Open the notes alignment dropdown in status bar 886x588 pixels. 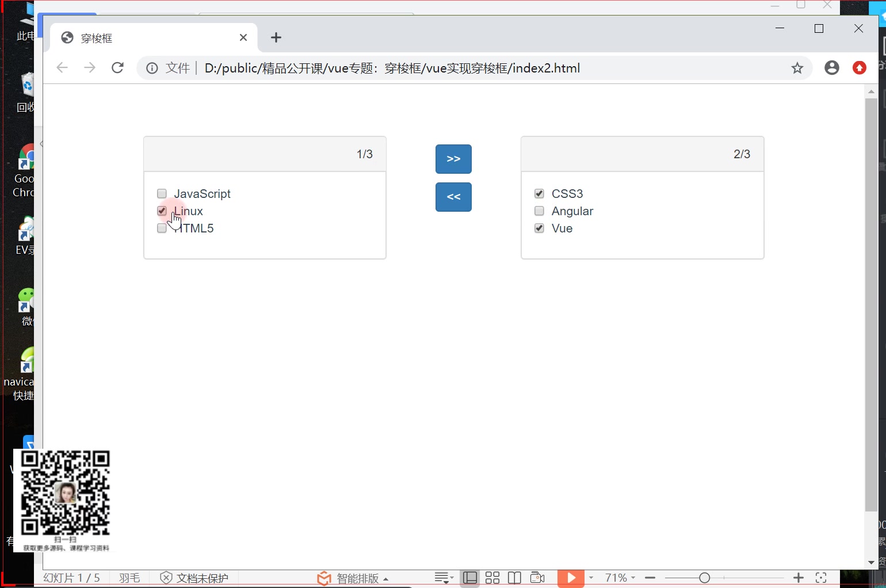(444, 578)
